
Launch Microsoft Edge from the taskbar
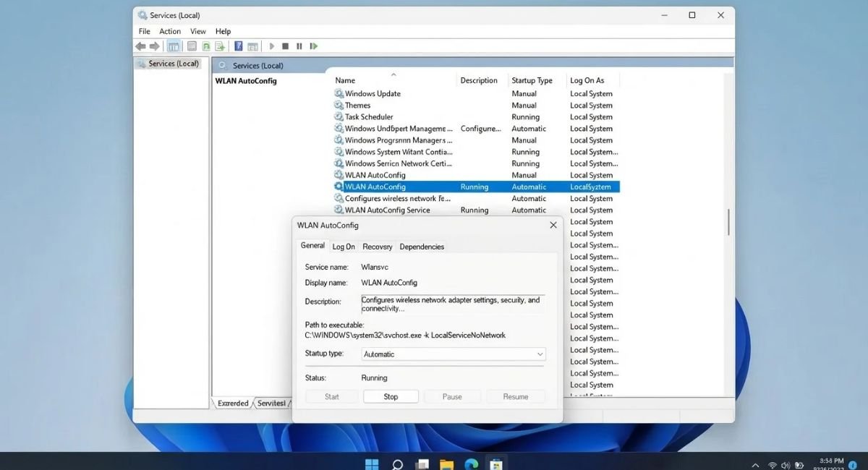pyautogui.click(x=471, y=463)
